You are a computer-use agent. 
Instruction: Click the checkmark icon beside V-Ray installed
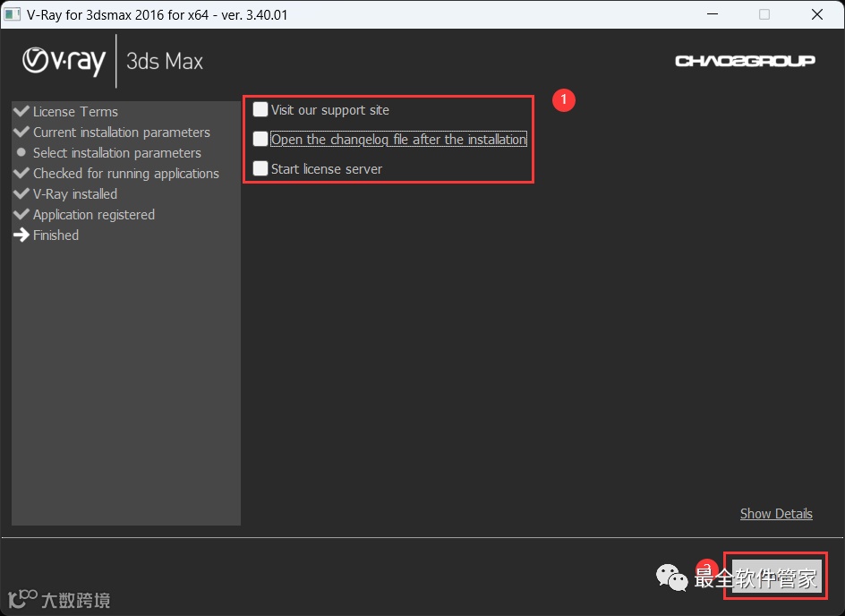[21, 193]
